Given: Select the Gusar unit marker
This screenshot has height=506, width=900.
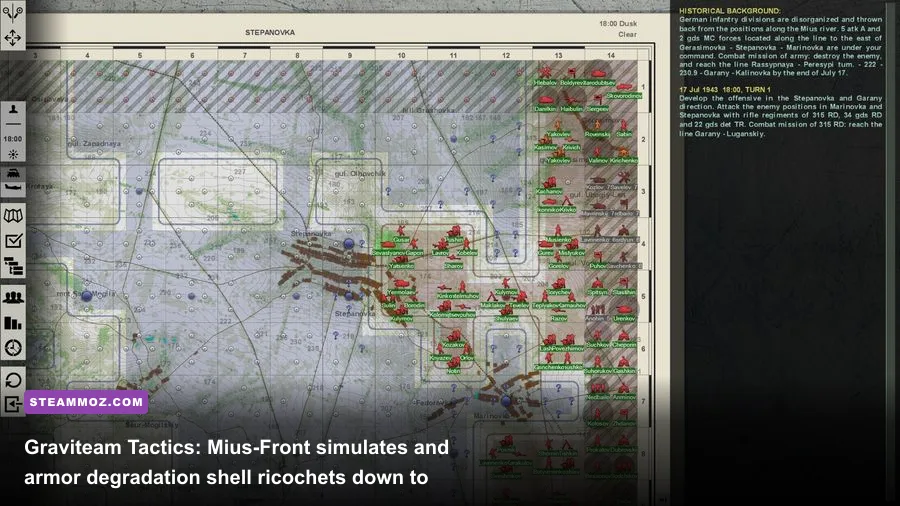Looking at the screenshot, I should click(x=401, y=233).
